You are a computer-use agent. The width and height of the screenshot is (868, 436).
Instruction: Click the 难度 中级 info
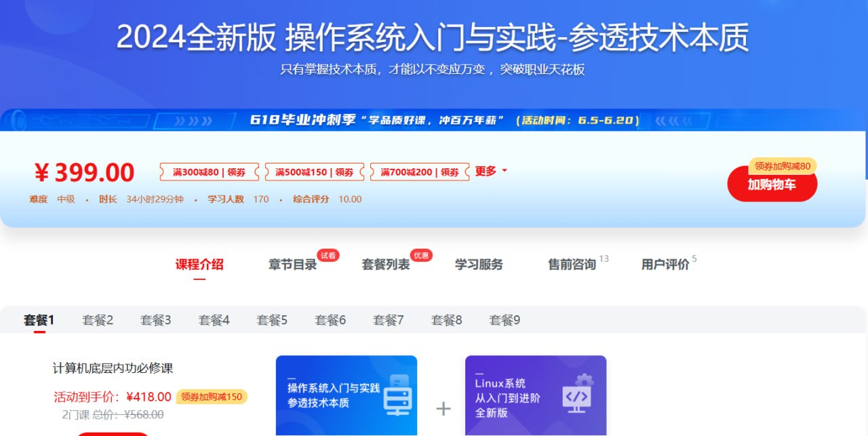[x=52, y=199]
